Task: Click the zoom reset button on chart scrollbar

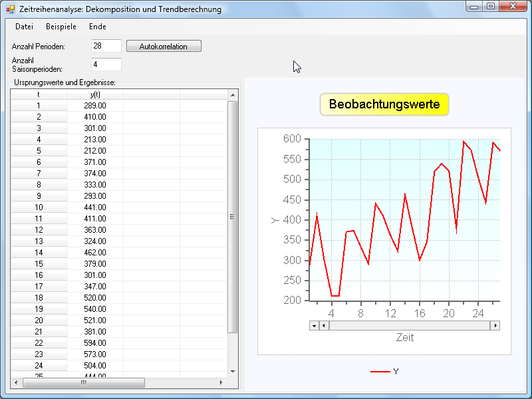Action: click(314, 326)
